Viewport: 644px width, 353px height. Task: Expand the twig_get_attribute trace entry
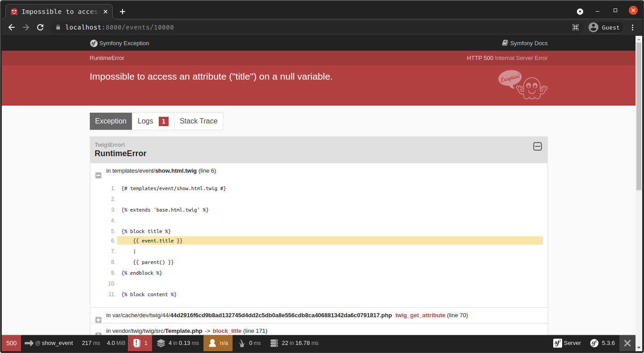coord(98,319)
